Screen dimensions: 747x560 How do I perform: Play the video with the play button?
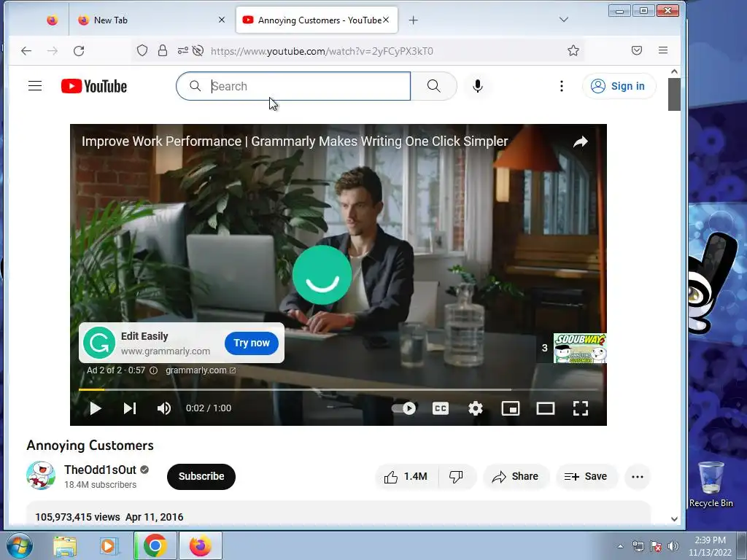click(96, 408)
